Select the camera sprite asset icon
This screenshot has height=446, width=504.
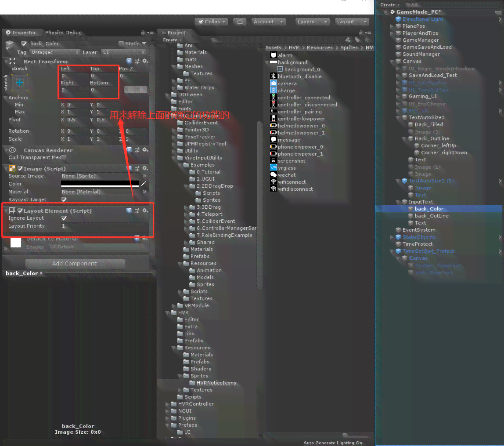pyautogui.click(x=273, y=83)
